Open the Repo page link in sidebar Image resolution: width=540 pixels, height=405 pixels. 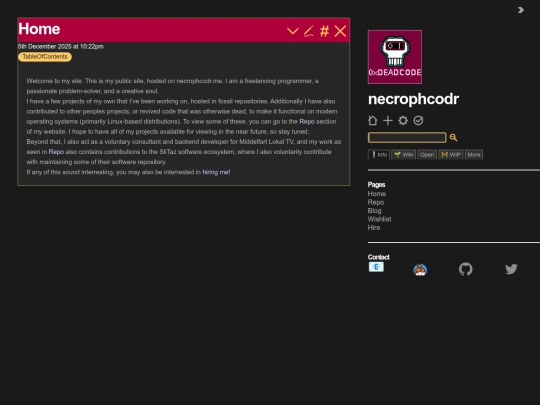coord(376,202)
